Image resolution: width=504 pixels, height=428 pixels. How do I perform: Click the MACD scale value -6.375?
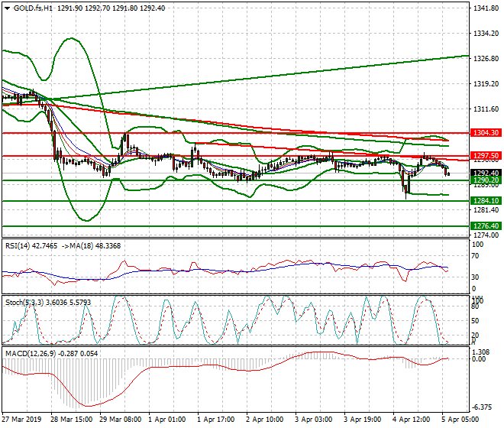pos(484,407)
